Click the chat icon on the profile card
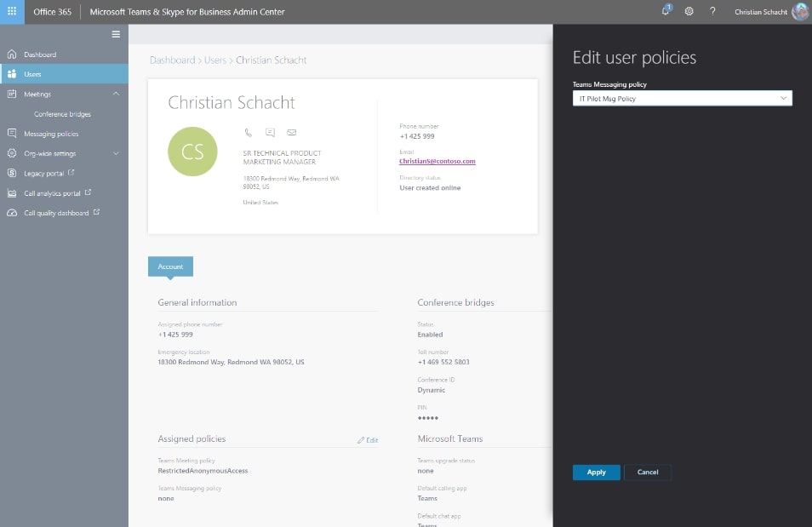This screenshot has height=527, width=812. pos(270,132)
